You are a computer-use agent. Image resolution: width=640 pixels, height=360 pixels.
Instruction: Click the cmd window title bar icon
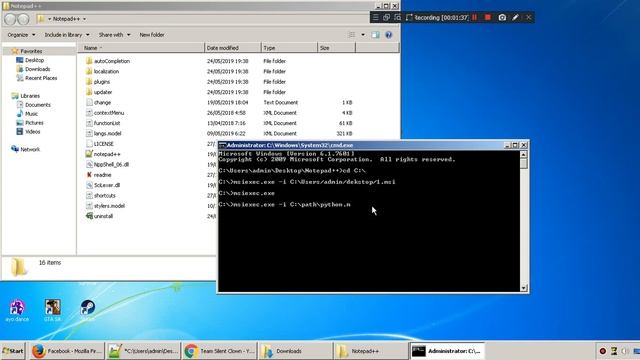(x=222, y=145)
